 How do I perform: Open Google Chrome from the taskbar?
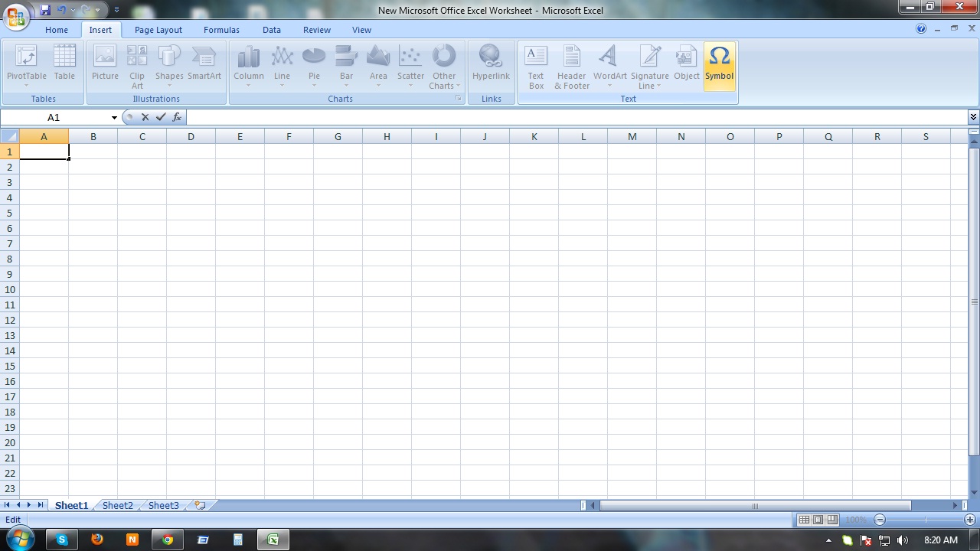pyautogui.click(x=168, y=540)
